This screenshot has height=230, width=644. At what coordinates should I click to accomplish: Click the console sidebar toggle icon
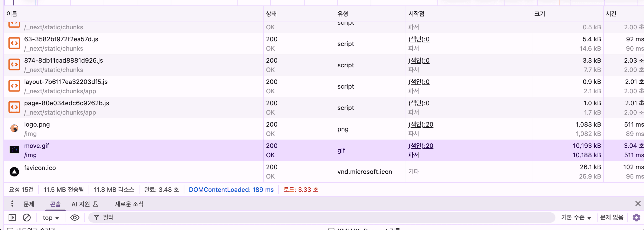(12, 217)
